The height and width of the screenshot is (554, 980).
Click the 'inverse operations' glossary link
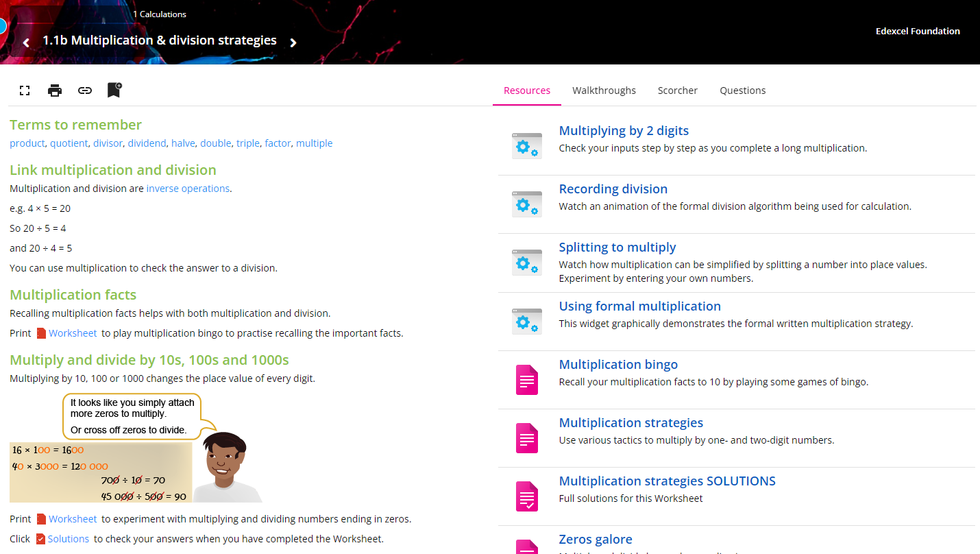tap(188, 189)
